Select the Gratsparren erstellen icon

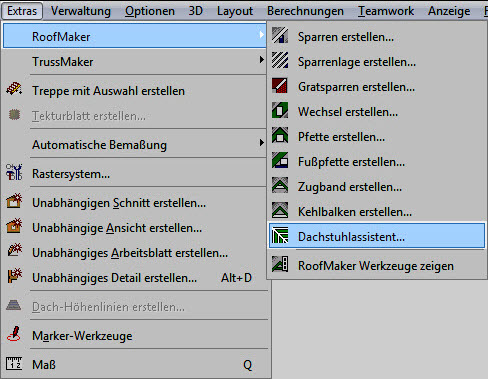[280, 86]
